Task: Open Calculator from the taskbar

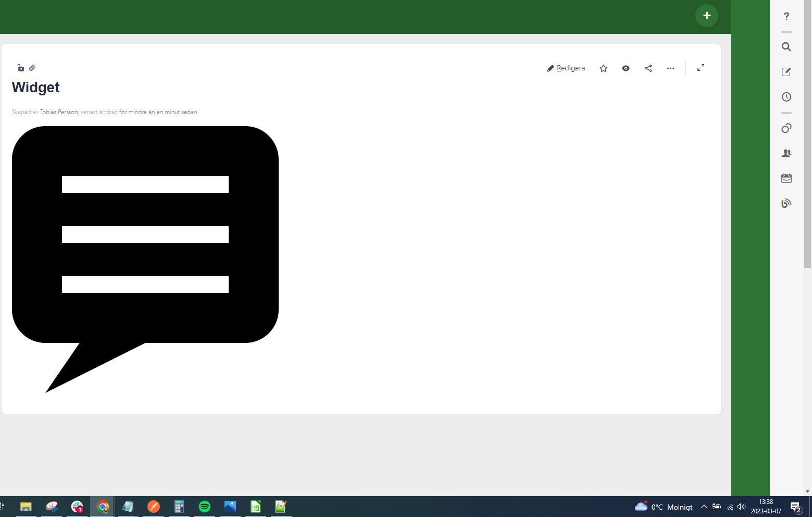Action: pyautogui.click(x=179, y=507)
